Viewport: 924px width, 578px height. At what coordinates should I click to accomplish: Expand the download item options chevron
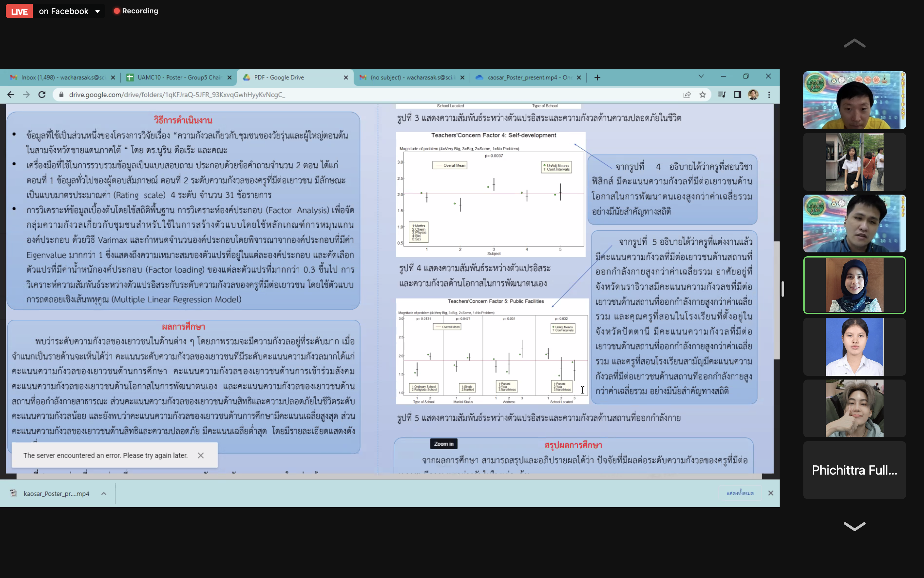pyautogui.click(x=104, y=494)
